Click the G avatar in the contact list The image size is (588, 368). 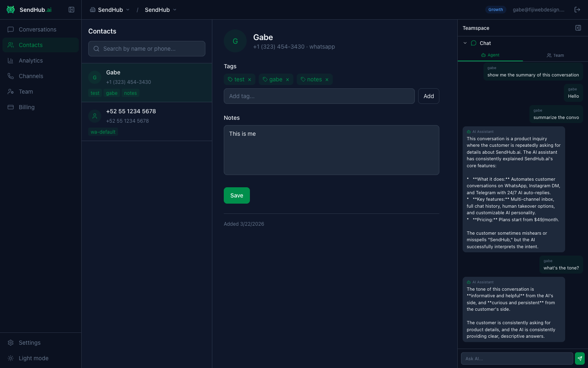click(x=95, y=77)
